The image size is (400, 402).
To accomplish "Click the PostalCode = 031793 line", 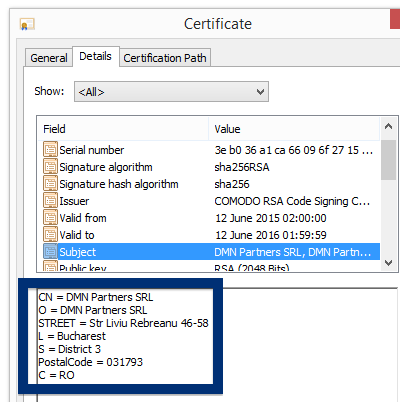I will [x=91, y=362].
